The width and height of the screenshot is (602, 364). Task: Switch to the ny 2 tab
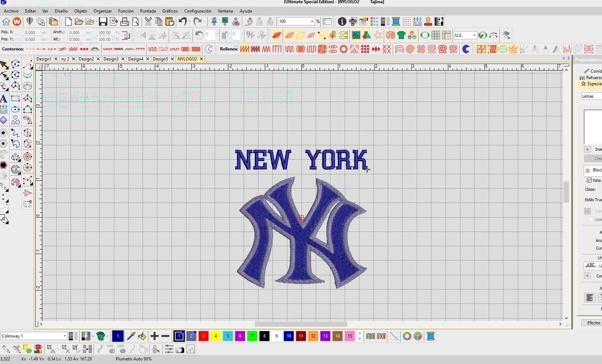(65, 59)
